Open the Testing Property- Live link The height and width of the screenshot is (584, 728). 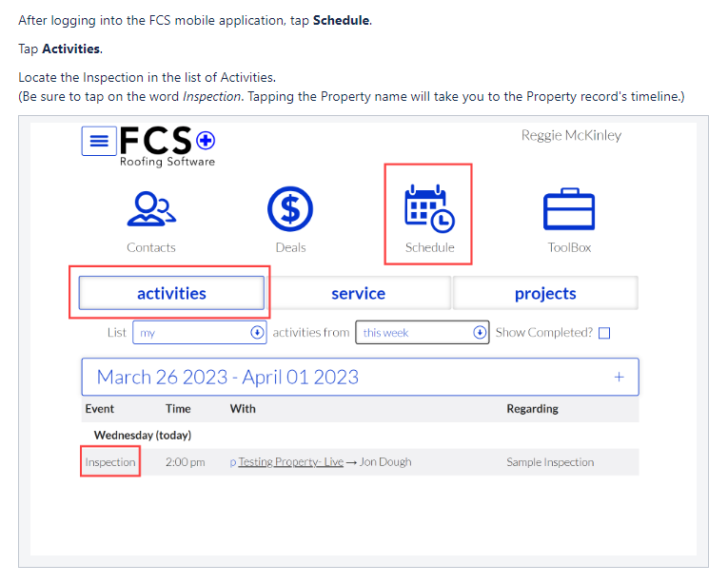pyautogui.click(x=290, y=462)
